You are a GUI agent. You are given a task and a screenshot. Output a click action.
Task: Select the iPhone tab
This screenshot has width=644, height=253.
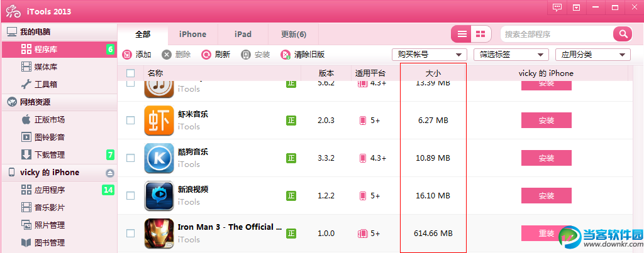pos(192,35)
